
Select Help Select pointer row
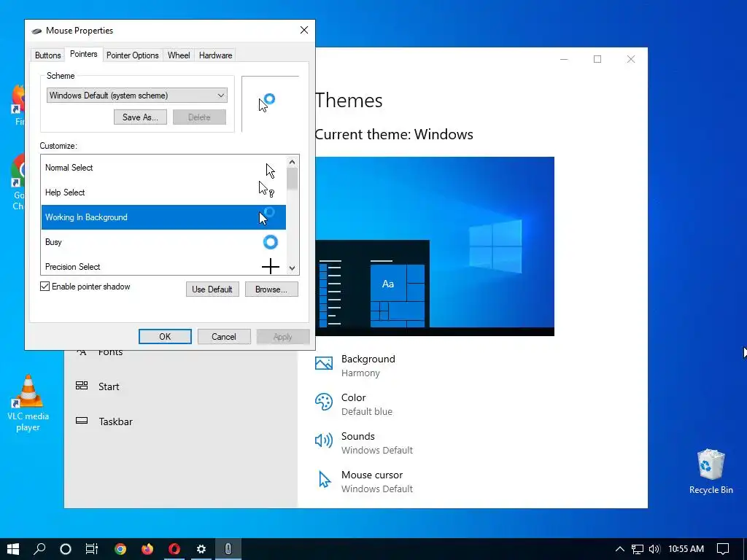point(163,192)
